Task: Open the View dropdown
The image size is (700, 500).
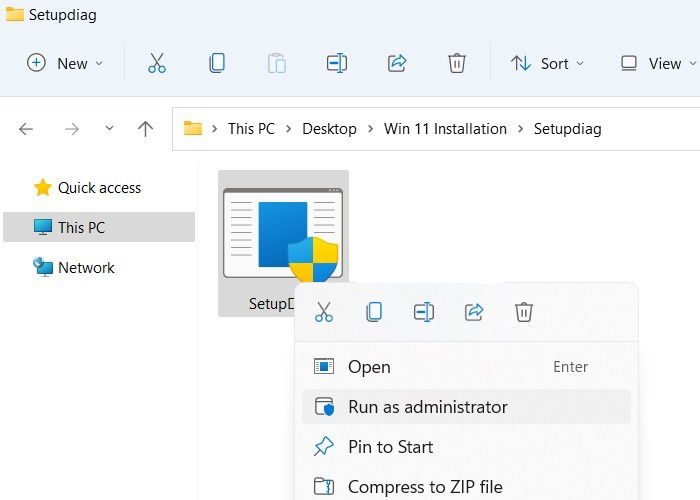Action: coord(658,63)
